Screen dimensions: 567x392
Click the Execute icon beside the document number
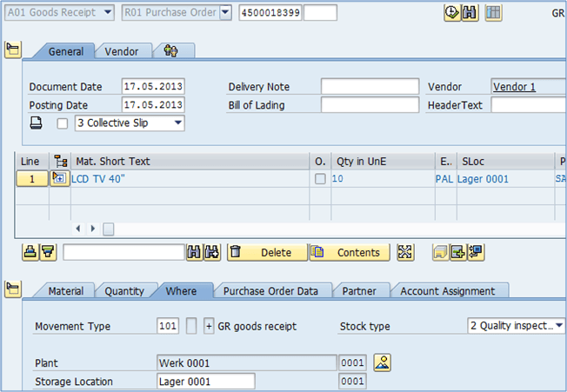coord(451,12)
